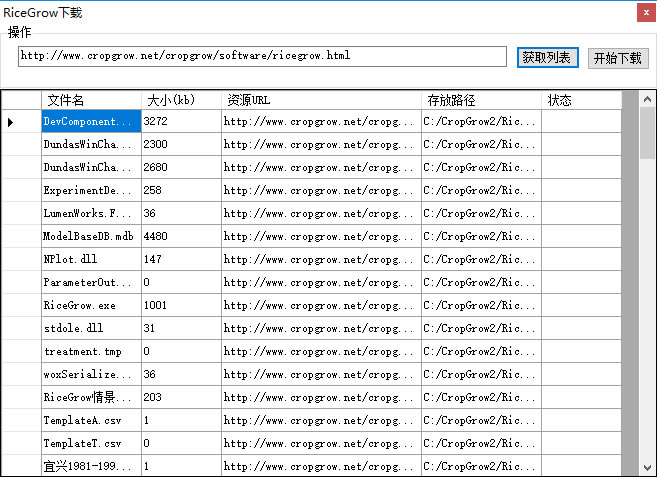Image resolution: width=657 pixels, height=477 pixels.
Task: Click the 资源URL column header
Action: [x=321, y=100]
